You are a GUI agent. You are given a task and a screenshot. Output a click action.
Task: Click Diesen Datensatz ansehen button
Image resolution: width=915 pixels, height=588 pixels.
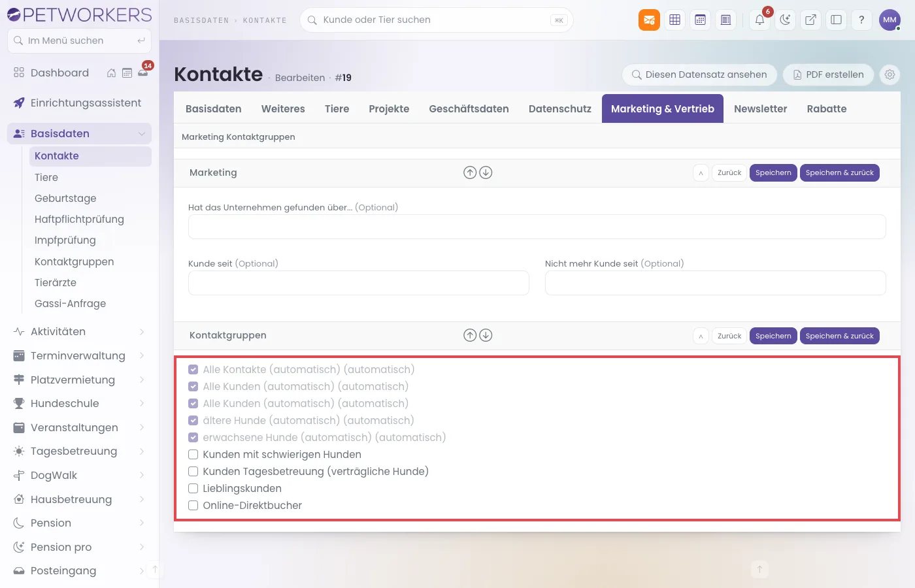(x=699, y=74)
